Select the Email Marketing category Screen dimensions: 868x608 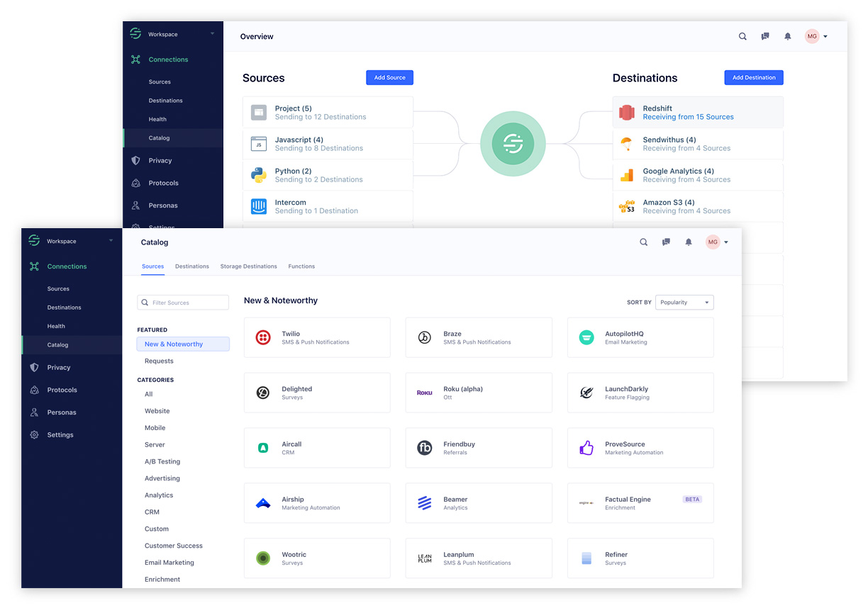coord(169,563)
